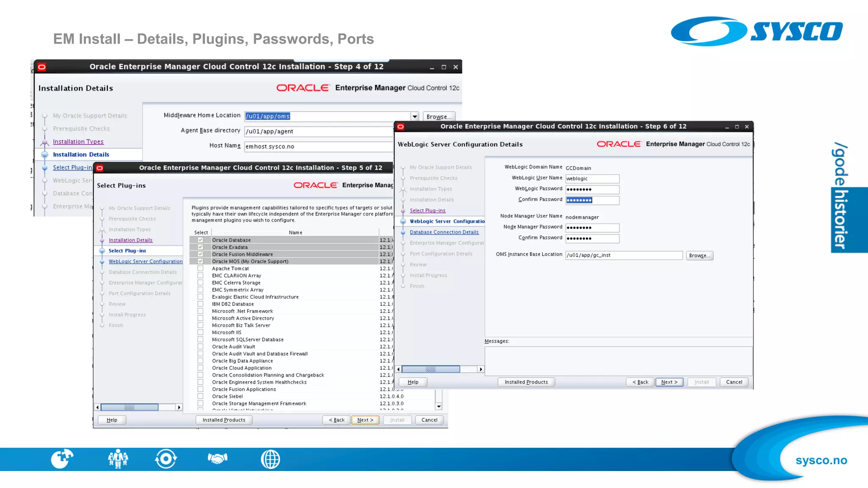Check the Oracle Fusion Applications plug-in

tap(200, 389)
